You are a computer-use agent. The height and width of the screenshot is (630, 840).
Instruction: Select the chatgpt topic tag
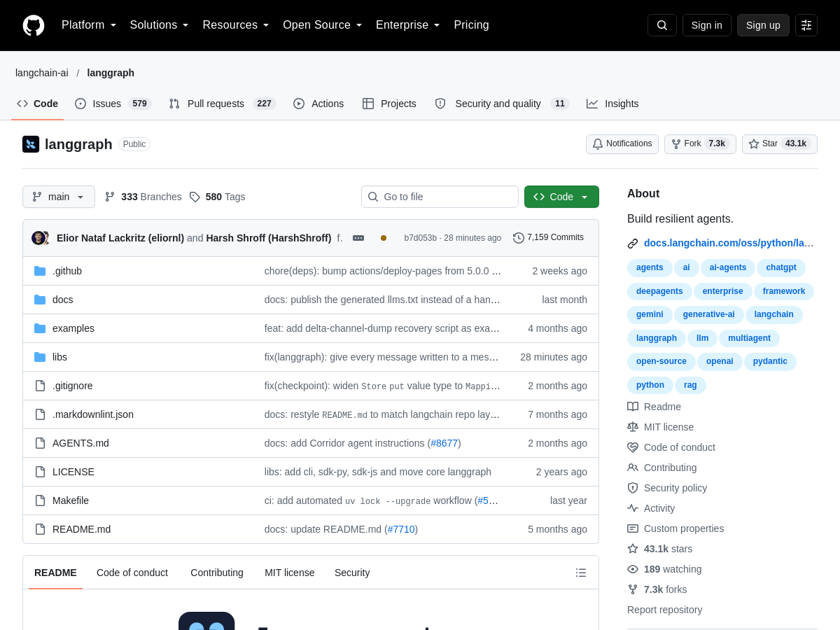[781, 267]
